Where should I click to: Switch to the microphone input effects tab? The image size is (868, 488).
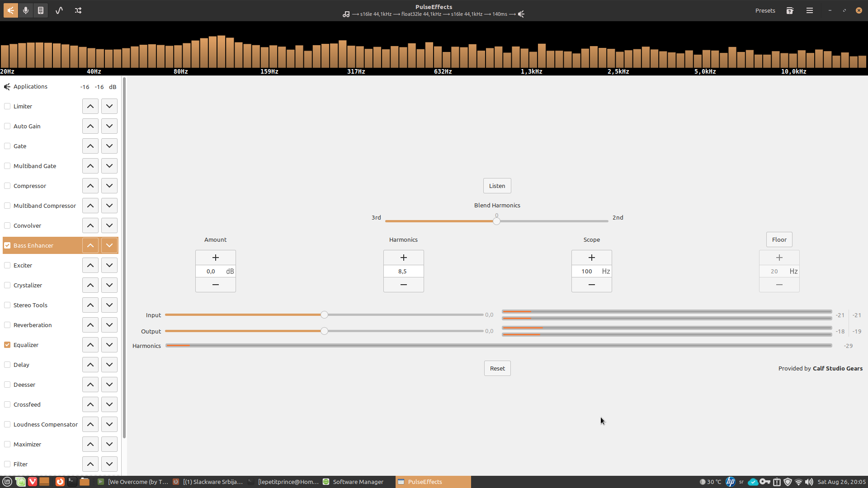pos(26,10)
